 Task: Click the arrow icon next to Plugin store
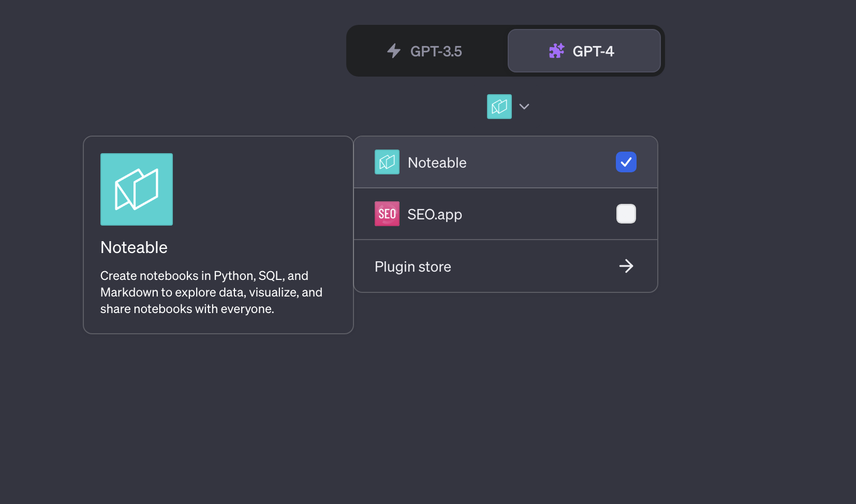click(626, 266)
